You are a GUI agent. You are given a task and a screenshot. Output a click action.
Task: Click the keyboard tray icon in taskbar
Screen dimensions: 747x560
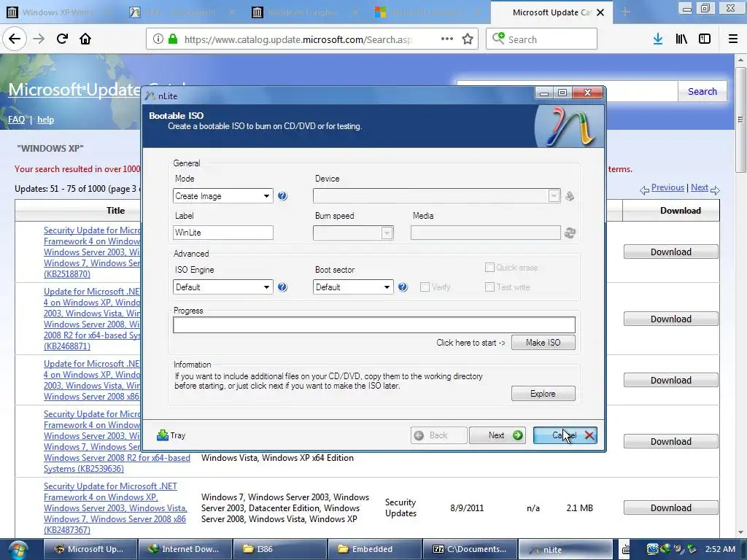(x=626, y=550)
